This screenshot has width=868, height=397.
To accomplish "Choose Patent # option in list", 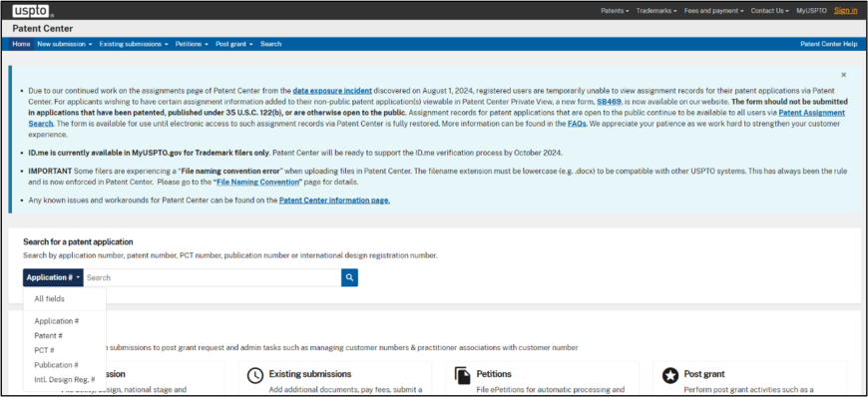I will [48, 335].
